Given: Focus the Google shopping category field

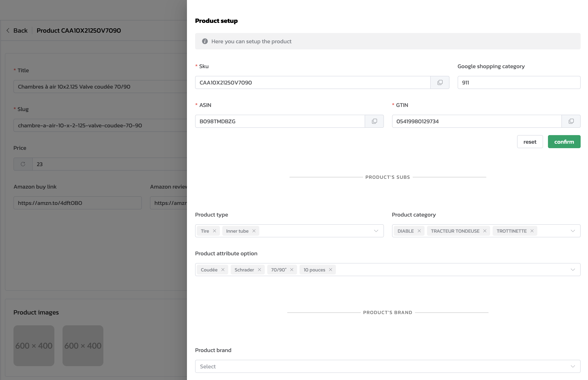Looking at the screenshot, I should click(519, 82).
